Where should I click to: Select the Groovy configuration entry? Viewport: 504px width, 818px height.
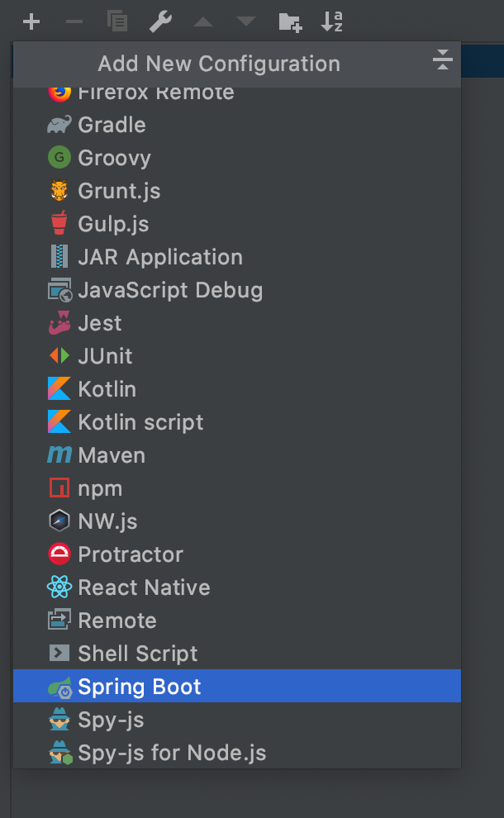pyautogui.click(x=237, y=158)
